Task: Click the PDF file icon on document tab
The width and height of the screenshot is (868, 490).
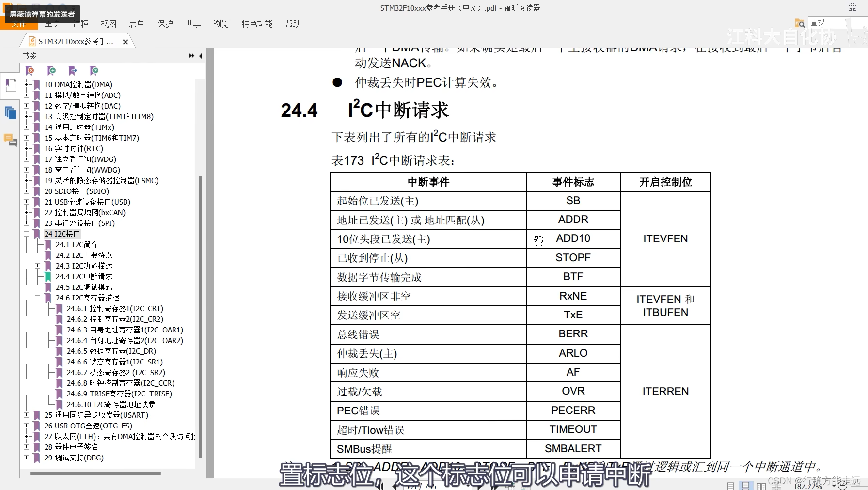Action: [32, 42]
